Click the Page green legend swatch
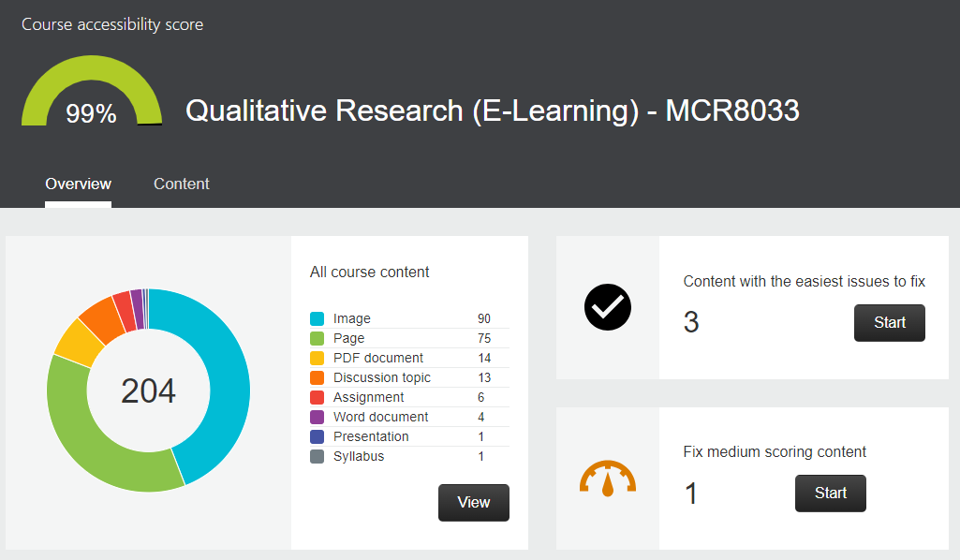This screenshot has width=960, height=560. coord(317,338)
